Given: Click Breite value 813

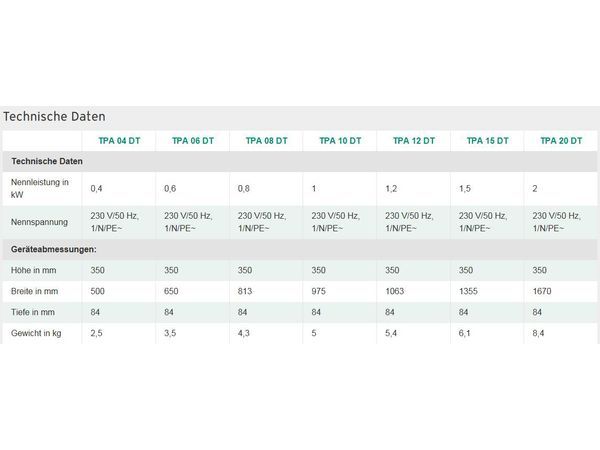Looking at the screenshot, I should pos(245,291).
